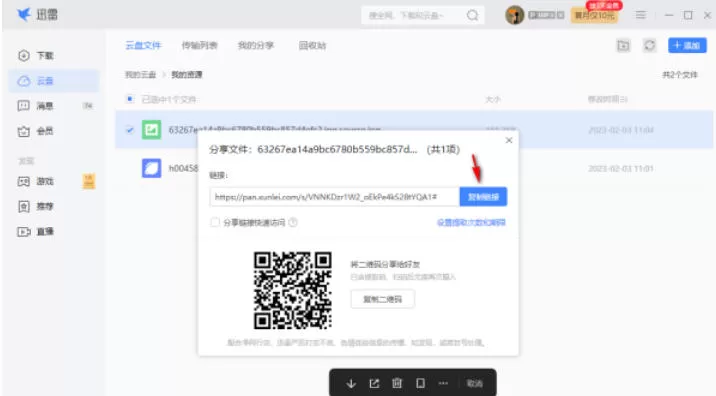
Task: Select 云盘 cloud drive in sidebar
Action: (x=53, y=81)
